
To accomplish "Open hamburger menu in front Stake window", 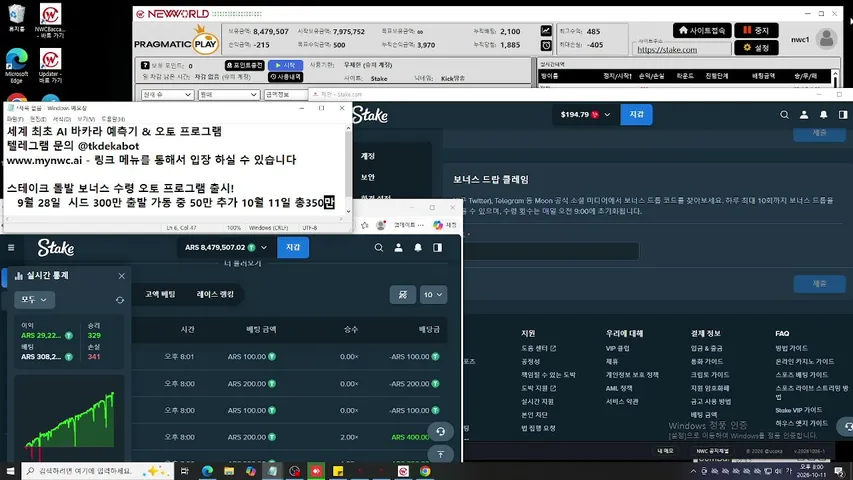I will (11, 248).
